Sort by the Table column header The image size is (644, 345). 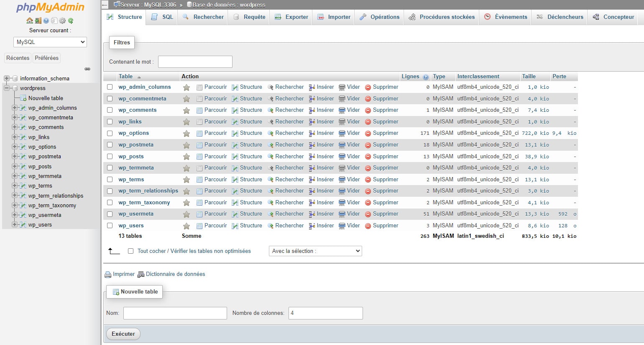[125, 77]
